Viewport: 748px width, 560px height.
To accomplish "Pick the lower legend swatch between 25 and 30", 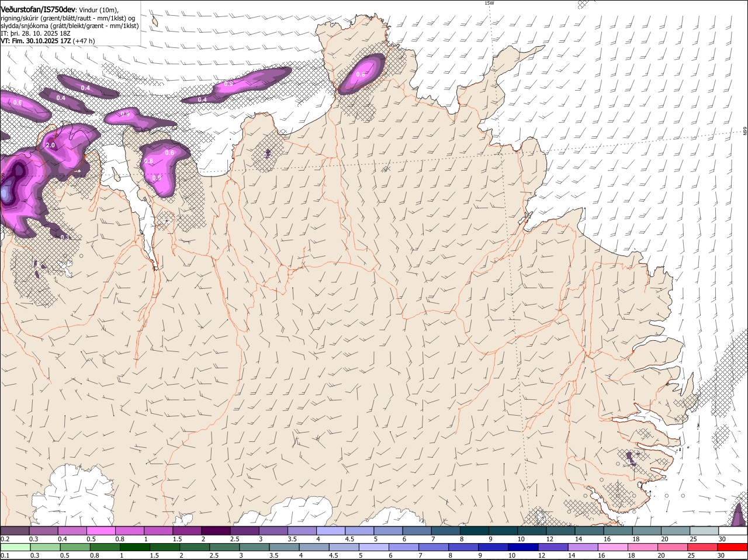I will click(x=702, y=547).
